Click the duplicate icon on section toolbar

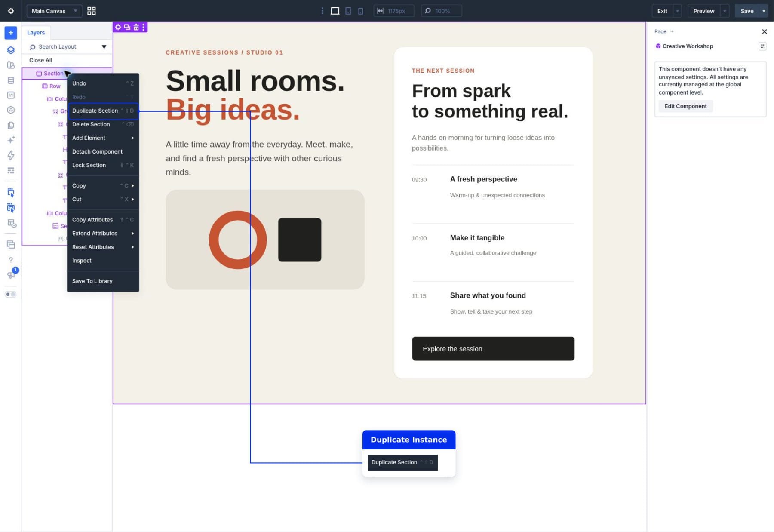(x=127, y=27)
